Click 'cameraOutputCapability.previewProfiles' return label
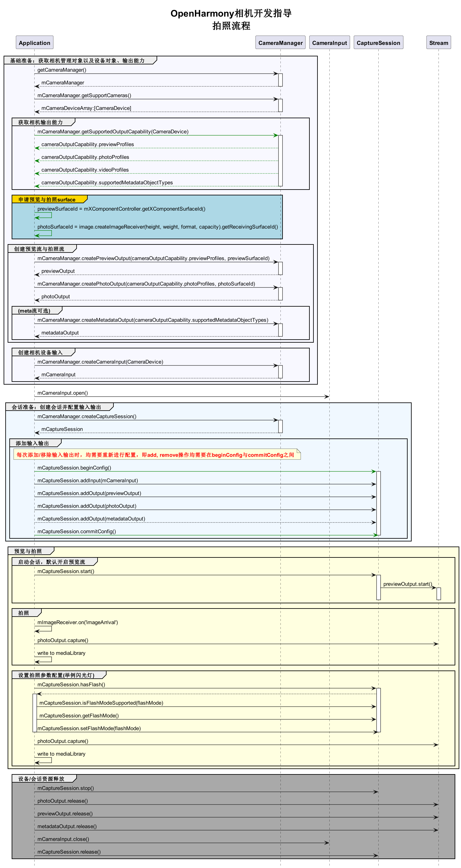Screen dimensions: 461x868 coord(88,145)
